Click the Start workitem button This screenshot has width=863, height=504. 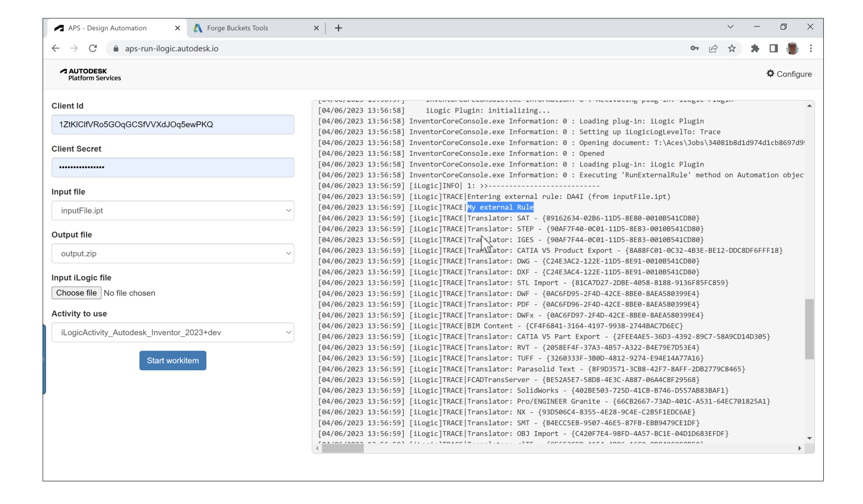[x=172, y=361]
